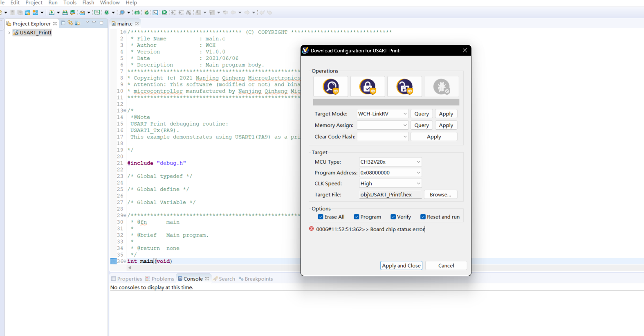The height and width of the screenshot is (336, 644).
Task: Open the Run menu
Action: pyautogui.click(x=53, y=2)
